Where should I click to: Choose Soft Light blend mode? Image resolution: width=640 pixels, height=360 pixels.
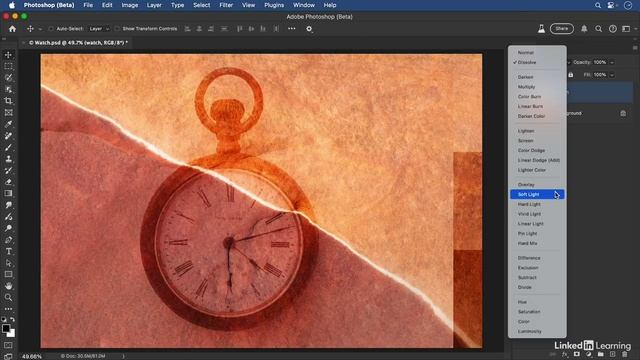(x=537, y=194)
